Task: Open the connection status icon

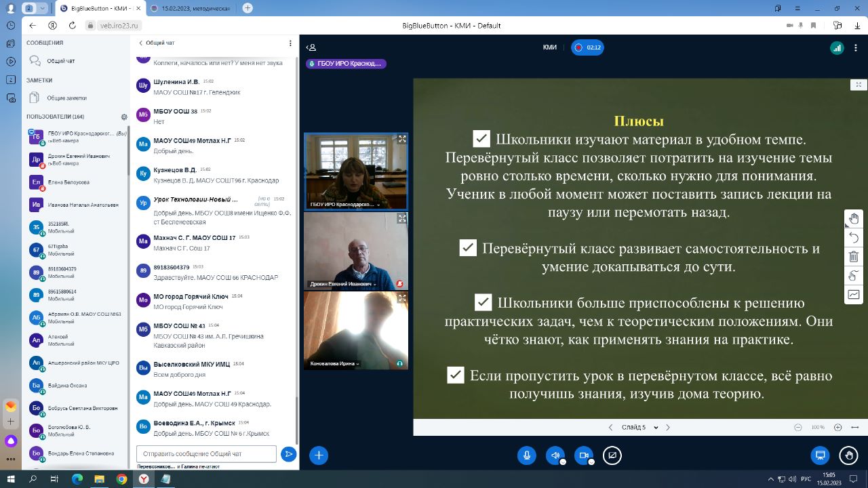Action: click(837, 47)
